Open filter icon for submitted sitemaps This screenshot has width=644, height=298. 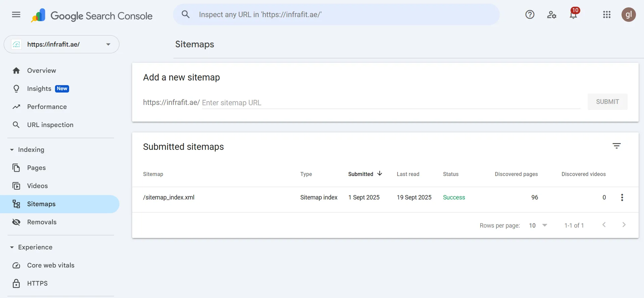(616, 146)
